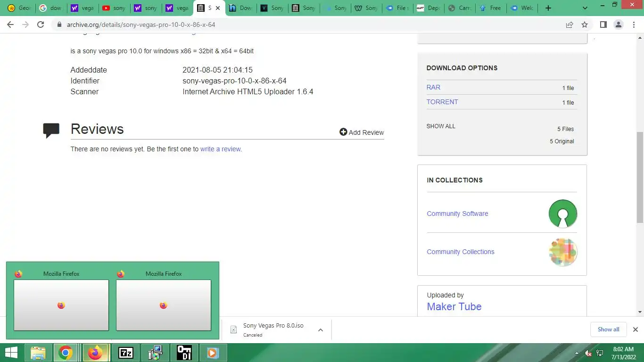Click the Chrome taskbar icon

pyautogui.click(x=66, y=353)
